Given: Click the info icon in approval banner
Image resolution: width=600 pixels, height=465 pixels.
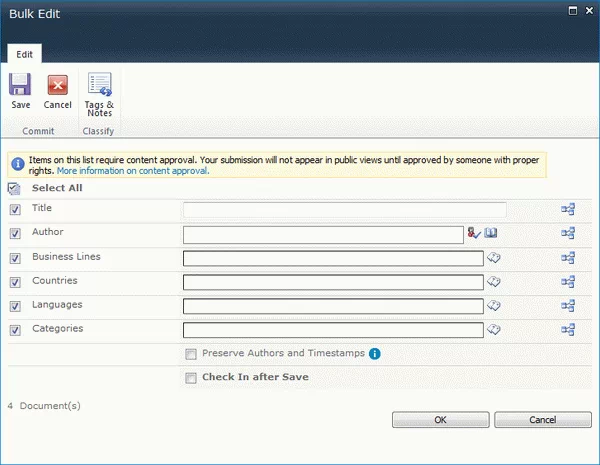Looking at the screenshot, I should (x=18, y=164).
